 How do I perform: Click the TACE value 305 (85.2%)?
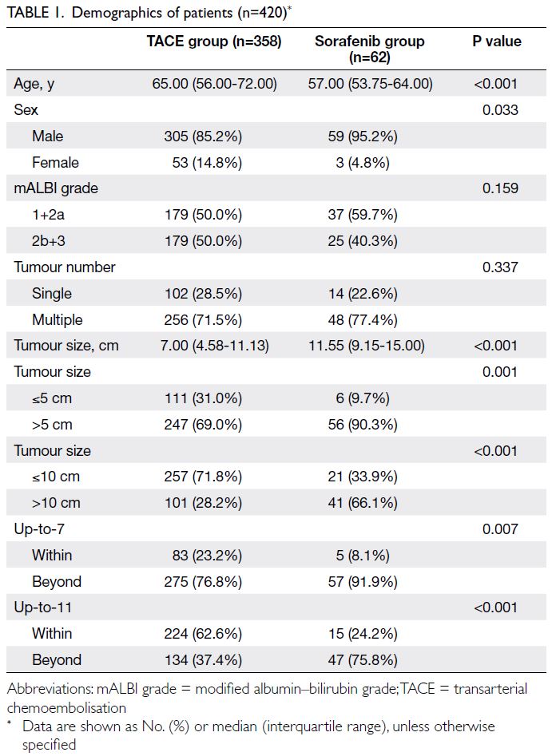[x=213, y=137]
